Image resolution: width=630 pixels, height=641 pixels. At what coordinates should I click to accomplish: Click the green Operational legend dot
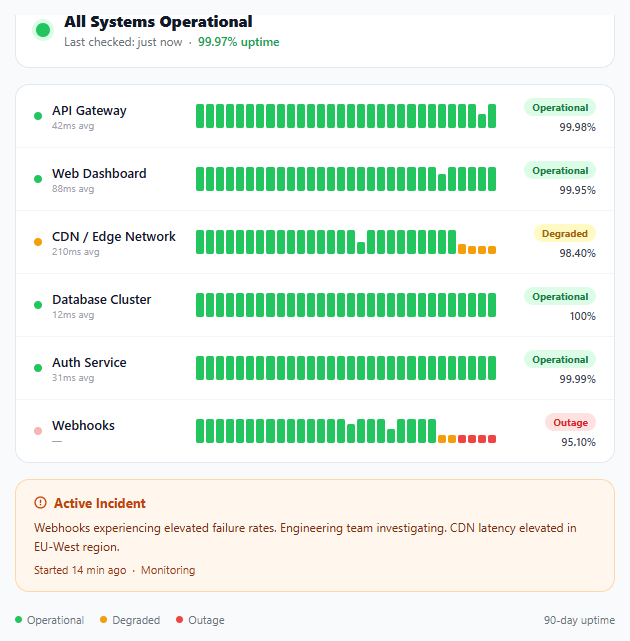coord(18,620)
